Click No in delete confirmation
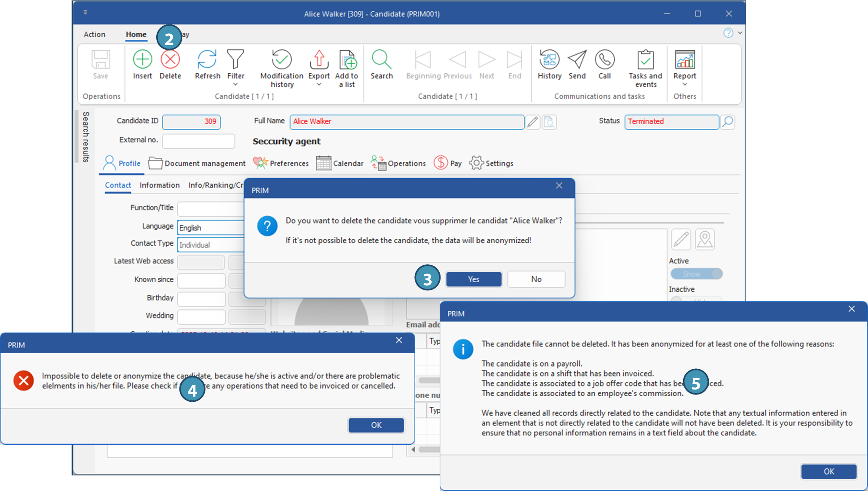868x491 pixels. [x=536, y=279]
